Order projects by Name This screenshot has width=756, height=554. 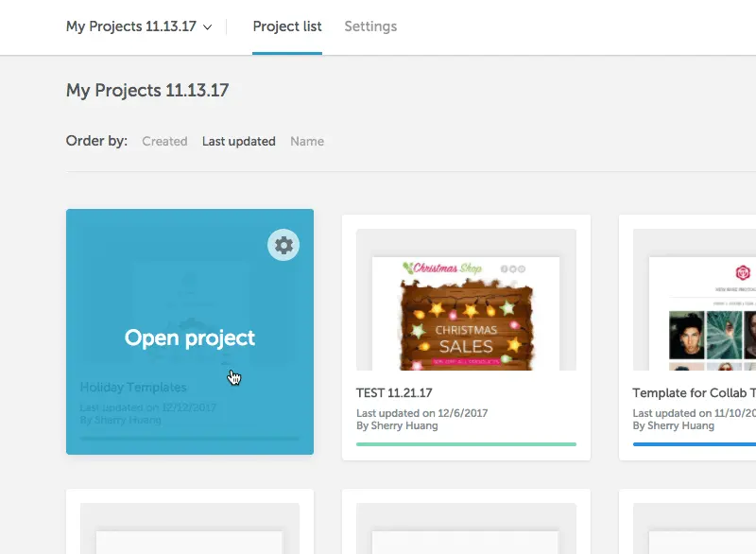pos(307,141)
